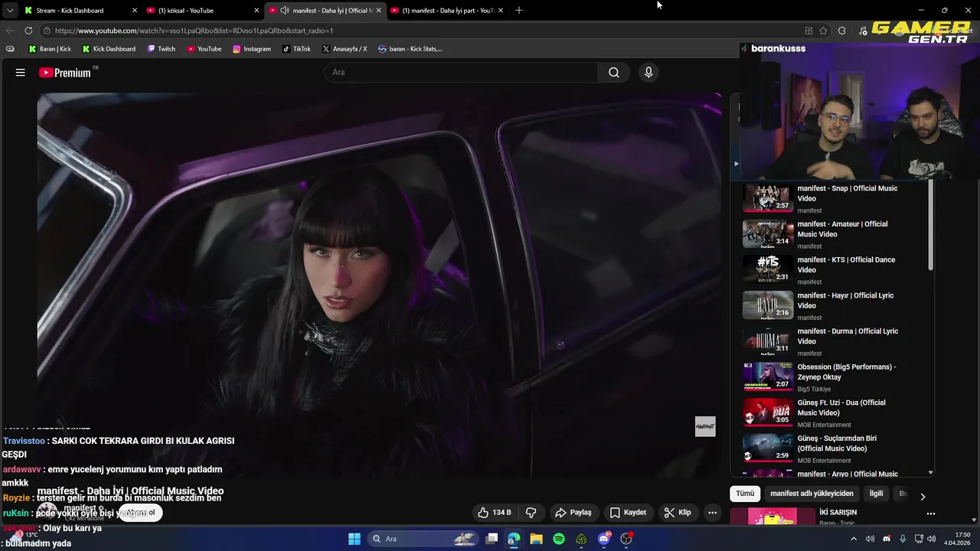Play Güneş Ft. Uzi - Dua video
This screenshot has height=551, width=980.
pyautogui.click(x=835, y=412)
